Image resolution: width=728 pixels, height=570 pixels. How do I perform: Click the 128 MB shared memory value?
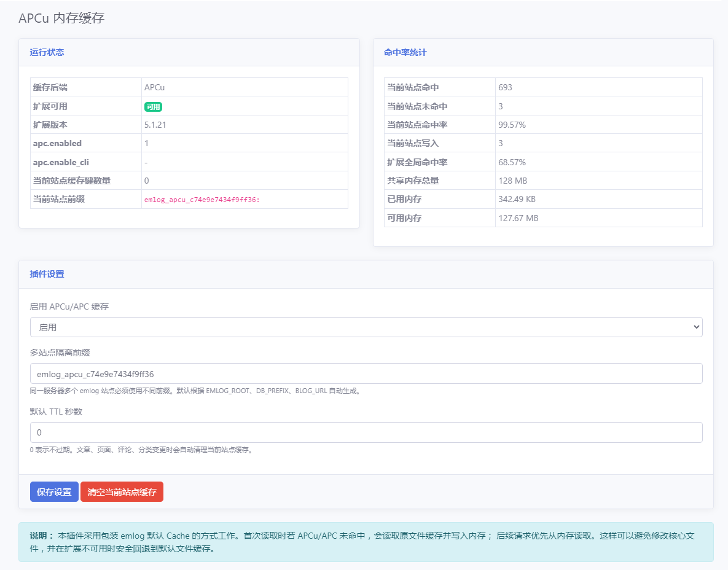(512, 181)
